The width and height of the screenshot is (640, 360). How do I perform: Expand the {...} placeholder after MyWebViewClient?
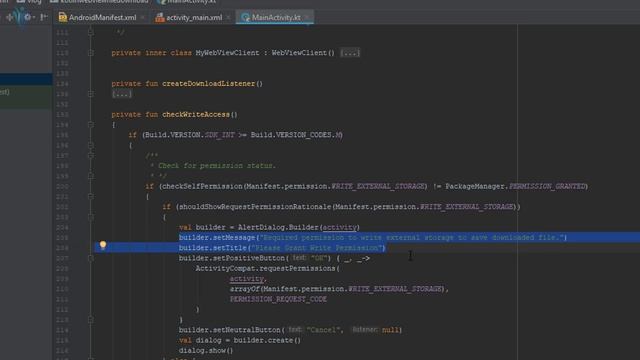[350, 53]
